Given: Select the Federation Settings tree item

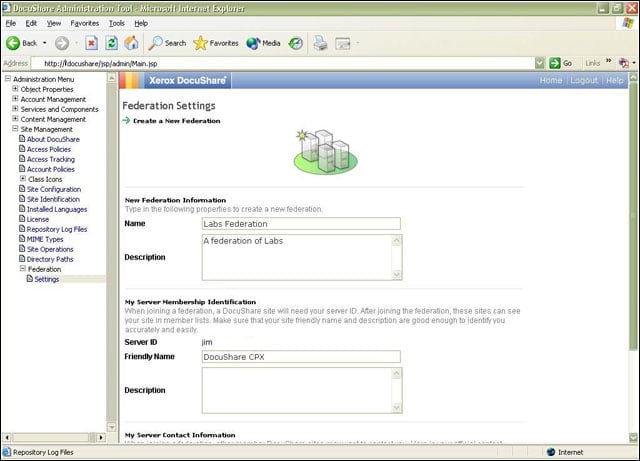Looking at the screenshot, I should tap(47, 279).
